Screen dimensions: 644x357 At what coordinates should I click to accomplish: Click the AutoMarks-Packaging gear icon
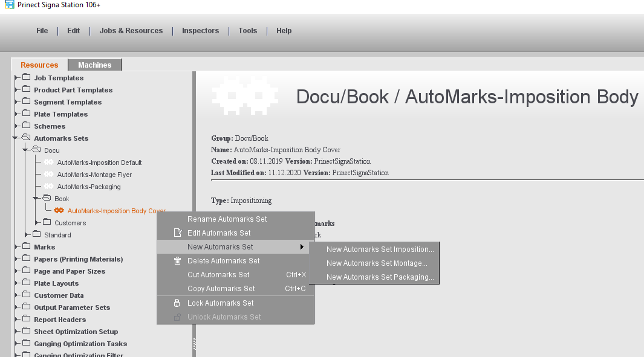coord(48,187)
